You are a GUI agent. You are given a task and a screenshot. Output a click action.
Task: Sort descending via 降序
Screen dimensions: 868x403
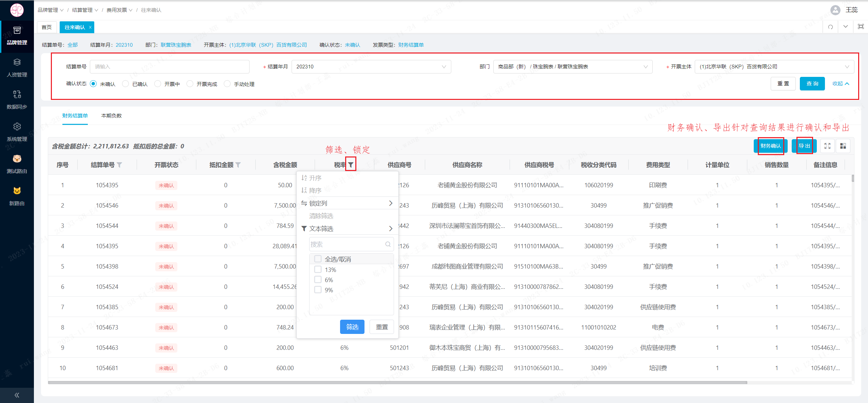click(347, 190)
